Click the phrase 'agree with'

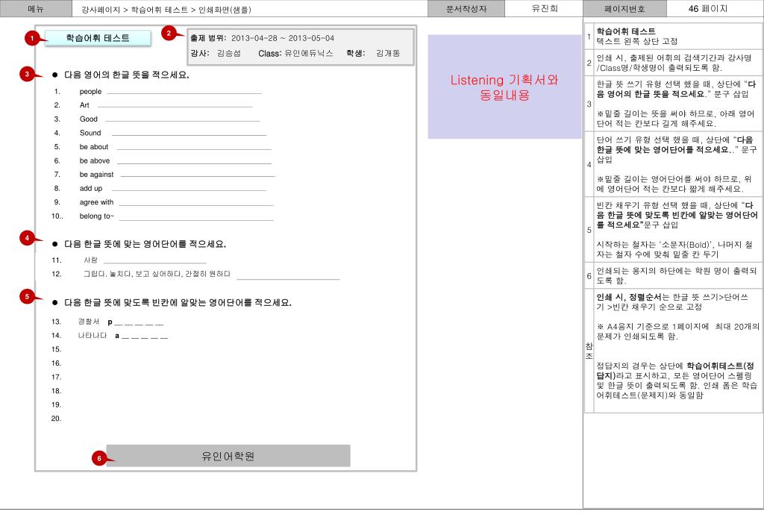pyautogui.click(x=96, y=202)
